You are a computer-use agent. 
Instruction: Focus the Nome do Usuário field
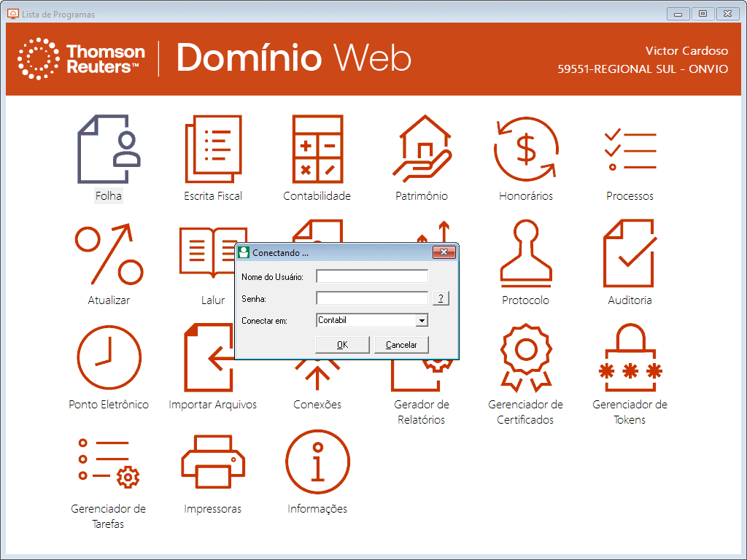pyautogui.click(x=372, y=276)
